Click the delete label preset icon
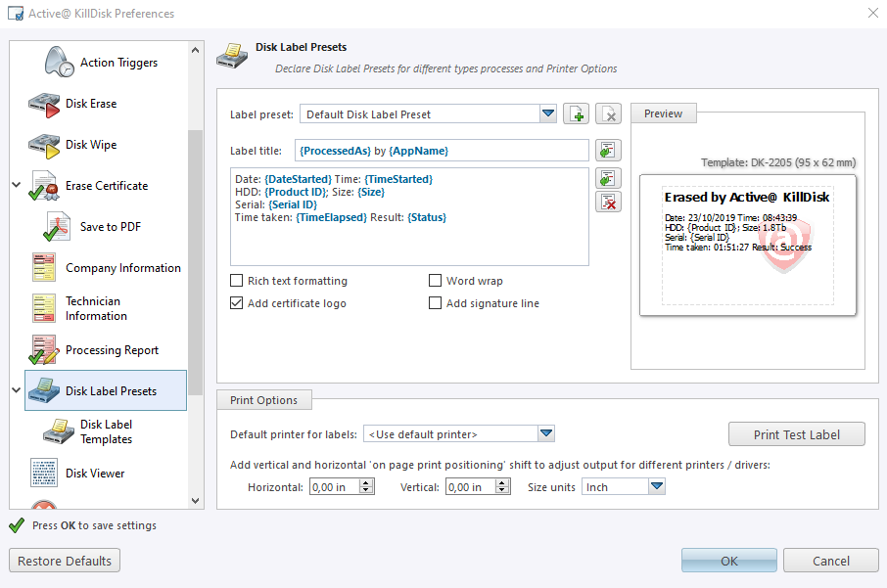The height and width of the screenshot is (588, 887). pyautogui.click(x=608, y=114)
